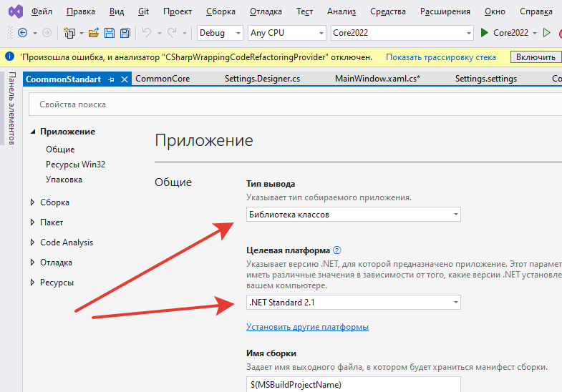
Task: Click the help icon next to Целевая платформа
Action: click(337, 250)
